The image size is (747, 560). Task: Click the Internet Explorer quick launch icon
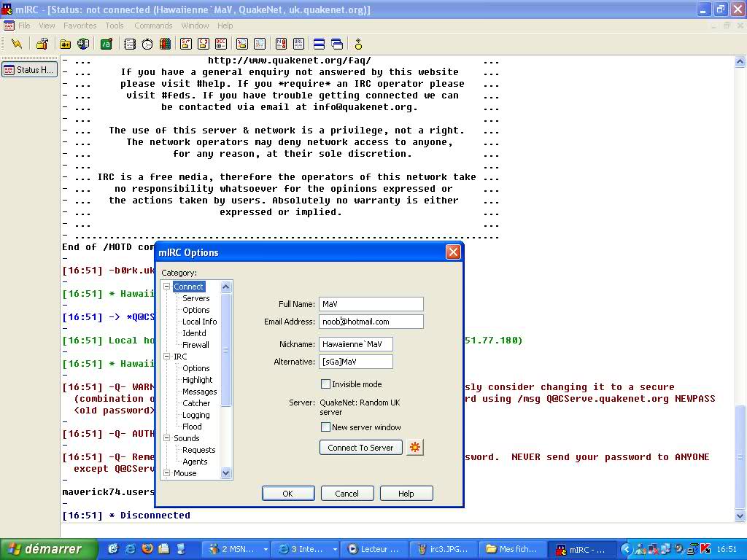pos(130,548)
